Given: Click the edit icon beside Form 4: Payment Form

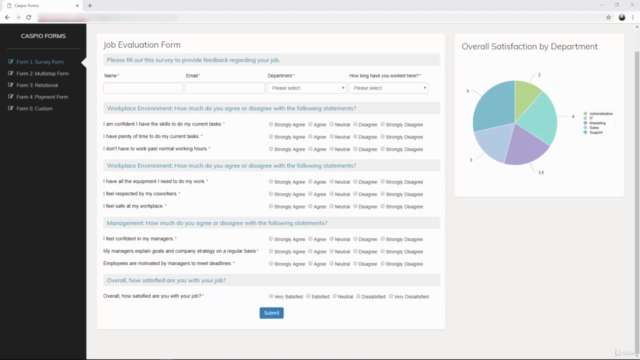Looking at the screenshot, I should [11, 97].
